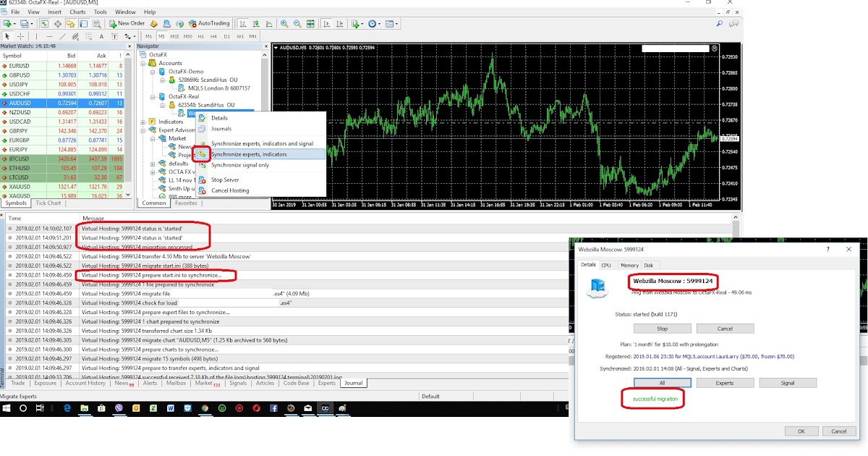Select Bar Chart display icon
Image resolution: width=868 pixels, height=456 pixels.
[243, 23]
